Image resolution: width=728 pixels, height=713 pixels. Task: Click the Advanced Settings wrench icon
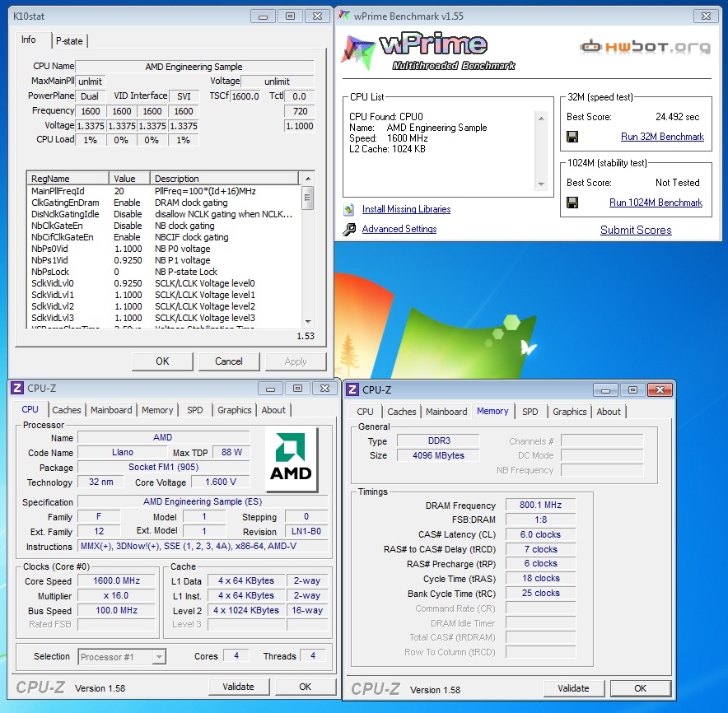[x=349, y=229]
